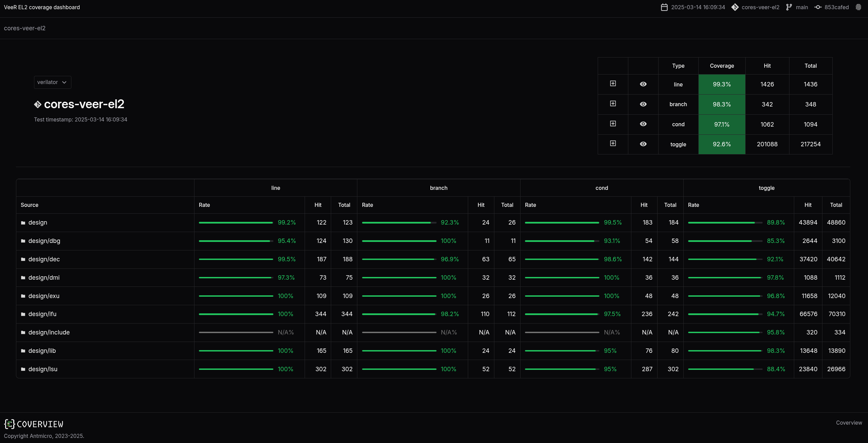Toggle visibility of branch coverage
Screen dimensions: 868x443
point(643,104)
